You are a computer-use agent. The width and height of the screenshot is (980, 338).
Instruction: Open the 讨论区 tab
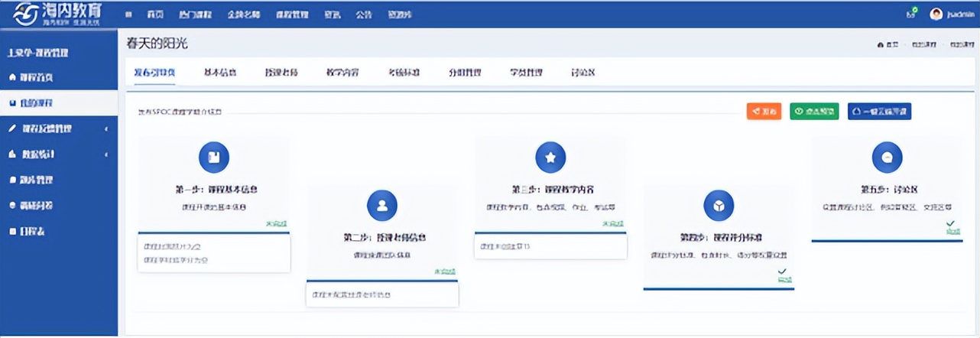coord(582,73)
